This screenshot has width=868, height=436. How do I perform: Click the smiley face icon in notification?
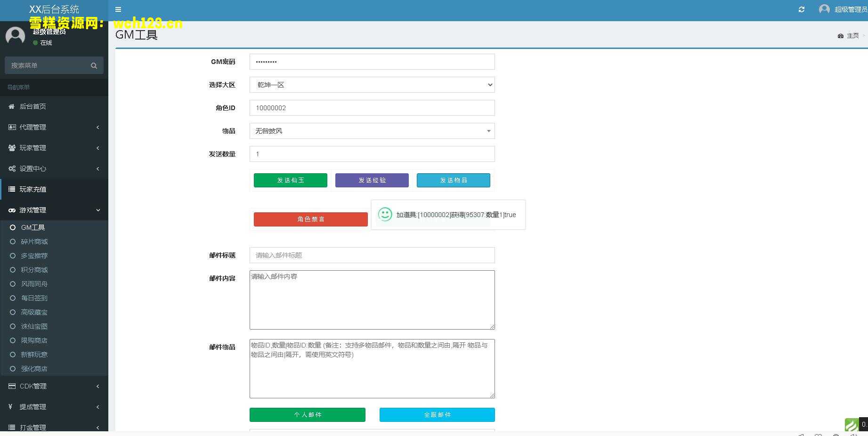coord(385,215)
